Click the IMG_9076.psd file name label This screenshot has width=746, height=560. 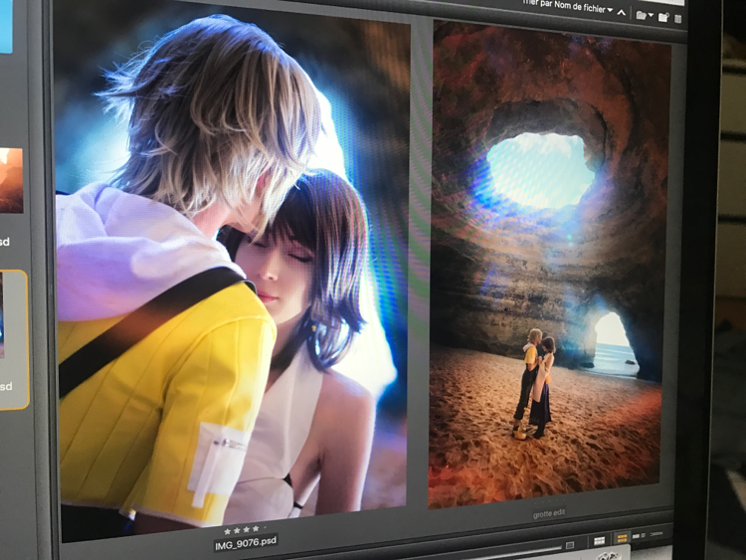(x=246, y=543)
